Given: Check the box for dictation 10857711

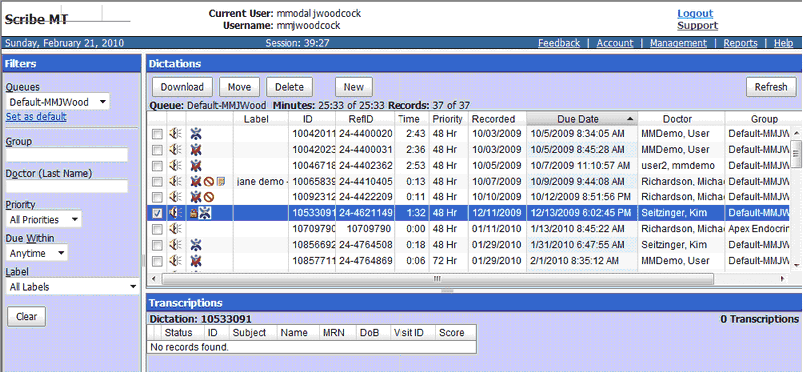Looking at the screenshot, I should pyautogui.click(x=158, y=261).
